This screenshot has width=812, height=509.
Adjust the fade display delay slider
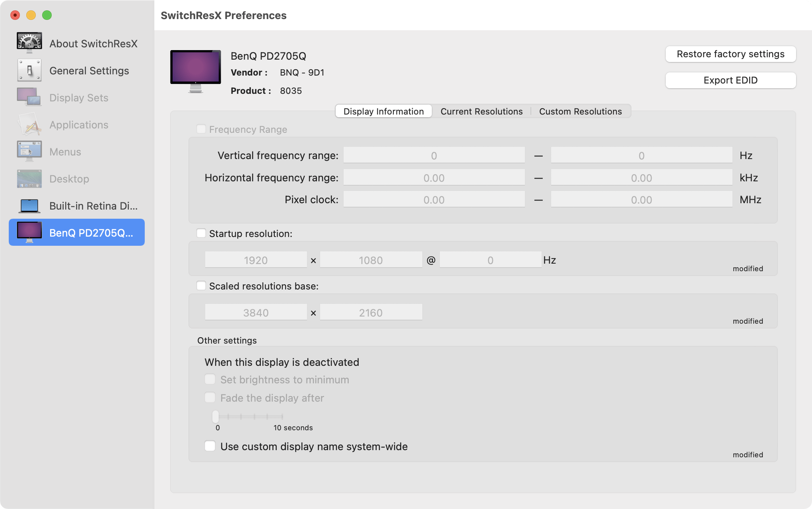[216, 416]
